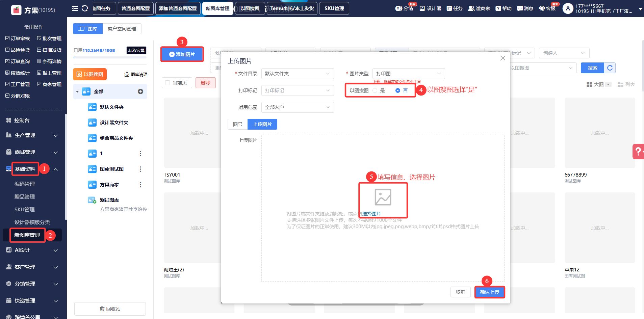The height and width of the screenshot is (319, 644).
Task: Switch to 大图 grid view
Action: 599,84
